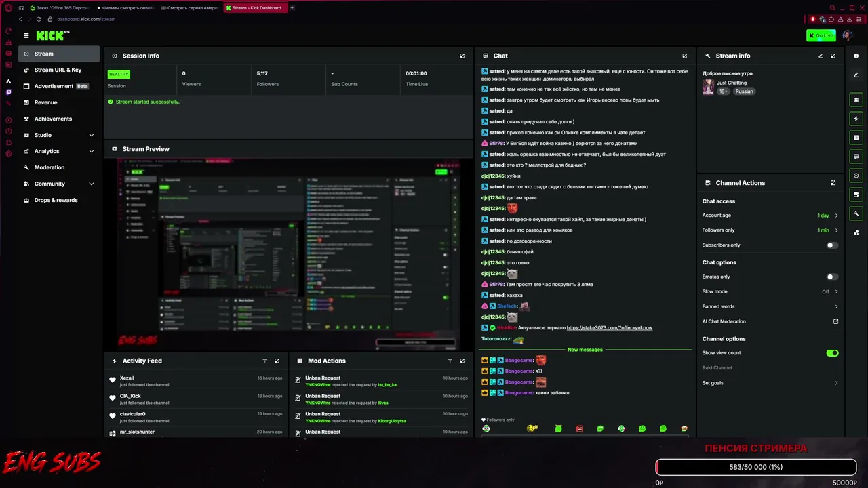Screen dimensions: 868x488
Task: Click the streamer pension progress bar 583/50 000
Action: tap(755, 467)
